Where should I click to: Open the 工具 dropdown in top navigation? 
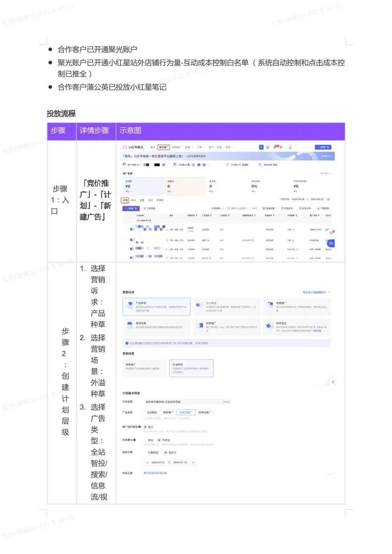click(201, 147)
